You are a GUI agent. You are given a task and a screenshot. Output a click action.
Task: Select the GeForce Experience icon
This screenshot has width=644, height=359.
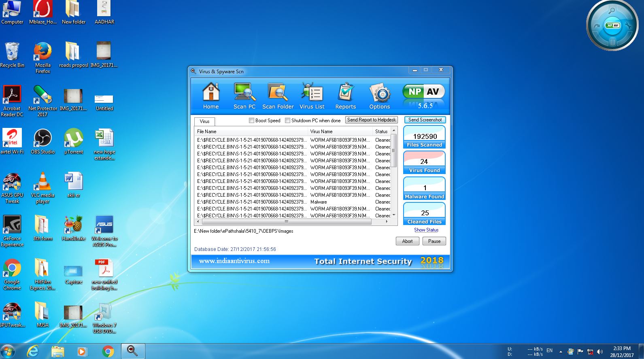12,231
